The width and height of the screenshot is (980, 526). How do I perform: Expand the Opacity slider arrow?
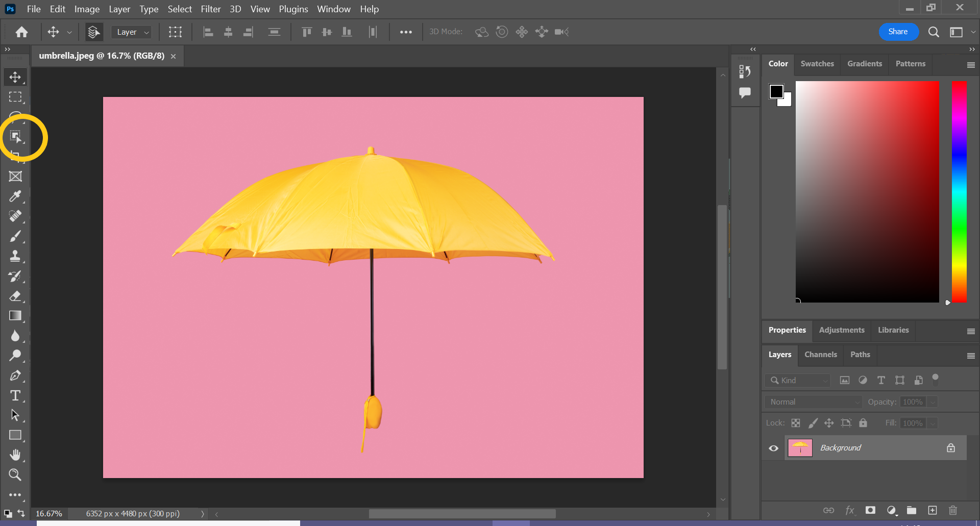pos(933,402)
